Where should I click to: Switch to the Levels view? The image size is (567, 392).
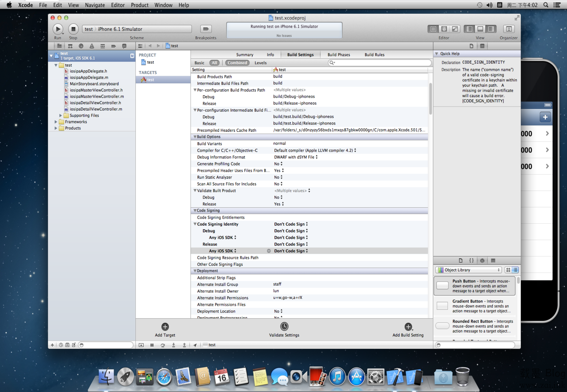point(260,63)
